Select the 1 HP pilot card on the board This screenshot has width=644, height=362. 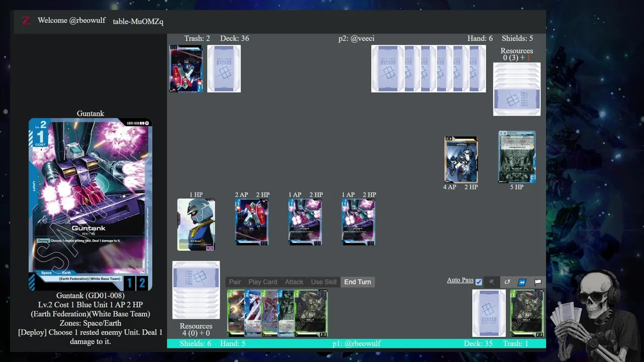196,225
